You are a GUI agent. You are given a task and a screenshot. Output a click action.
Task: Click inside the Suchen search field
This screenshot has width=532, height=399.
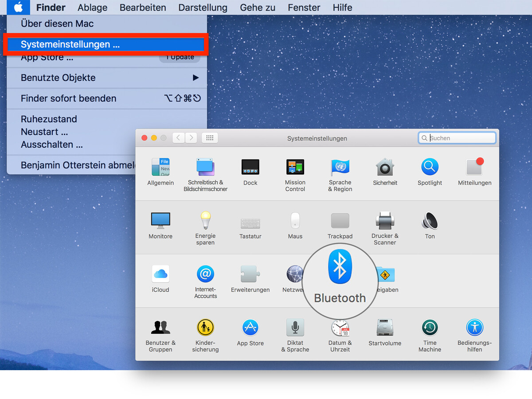(x=457, y=138)
